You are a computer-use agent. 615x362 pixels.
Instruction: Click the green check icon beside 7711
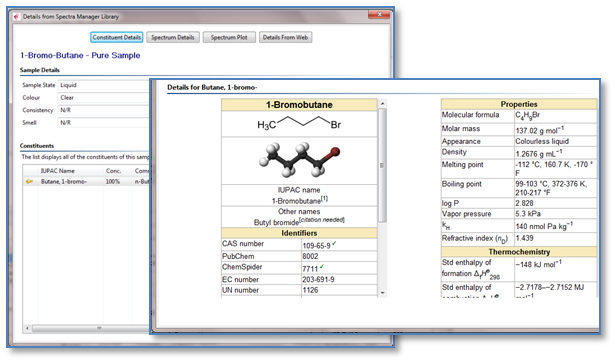tap(322, 267)
